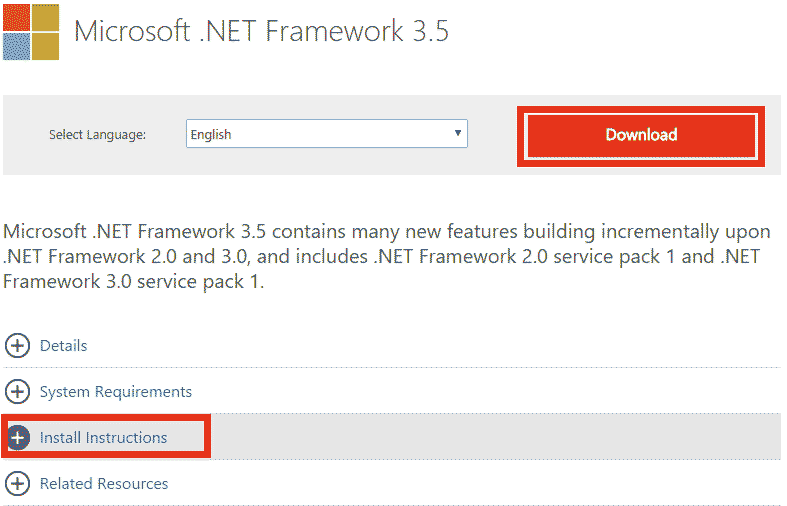Click the bottom-right gold square of the Microsoft logo
Viewport: 787px width, 506px height.
coord(45,46)
